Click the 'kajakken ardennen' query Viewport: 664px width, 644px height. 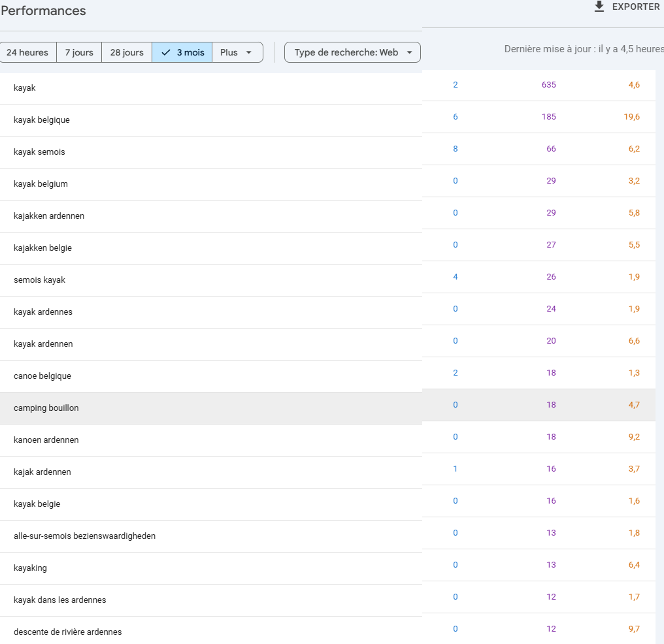coord(49,216)
